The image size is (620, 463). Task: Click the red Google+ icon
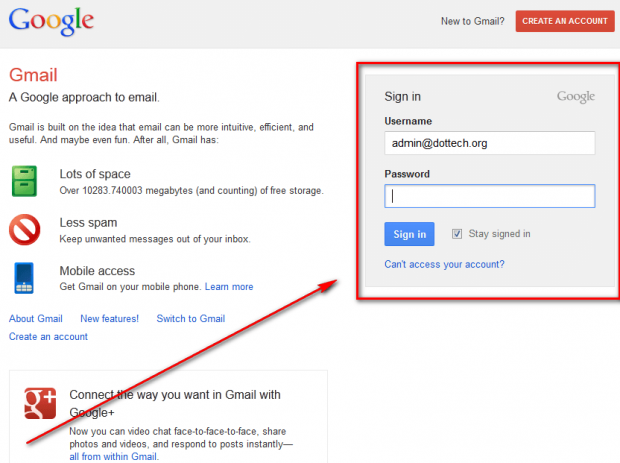click(40, 403)
